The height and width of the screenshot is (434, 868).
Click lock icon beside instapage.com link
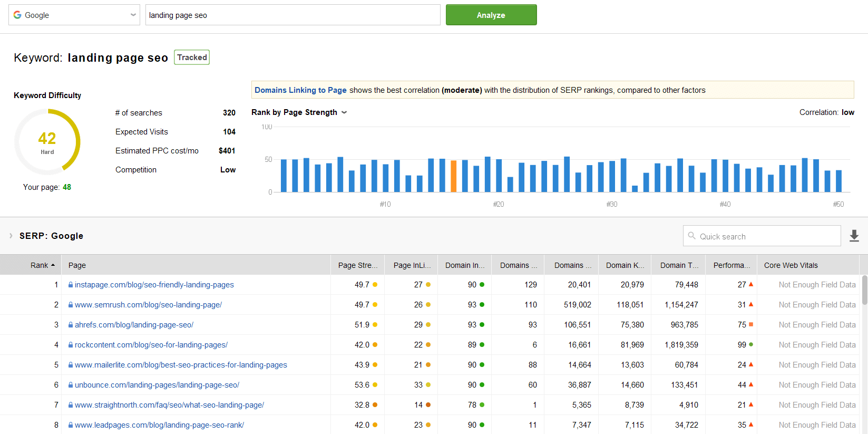coord(71,285)
